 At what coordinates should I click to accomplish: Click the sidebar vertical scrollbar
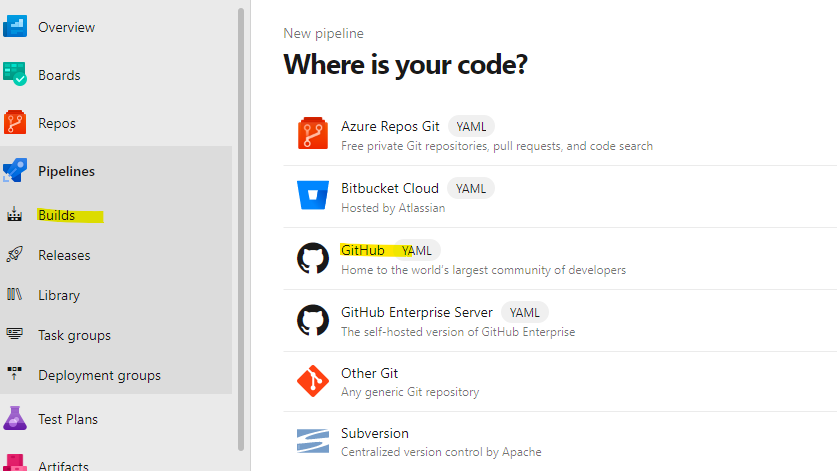coord(241,230)
